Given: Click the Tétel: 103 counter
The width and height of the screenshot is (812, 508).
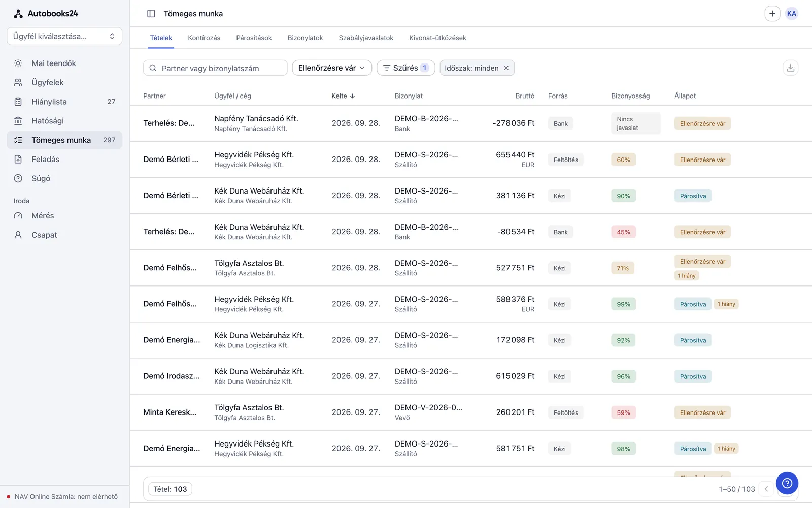Looking at the screenshot, I should click(170, 489).
